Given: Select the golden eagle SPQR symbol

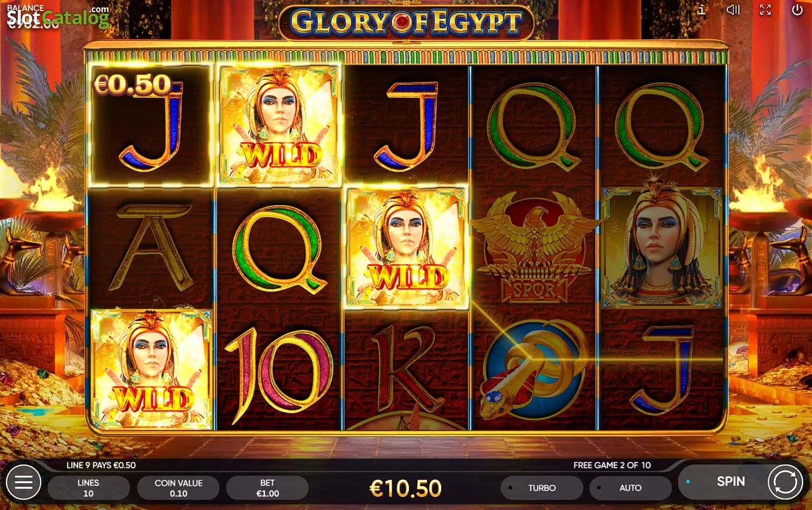Looking at the screenshot, I should pyautogui.click(x=534, y=248).
